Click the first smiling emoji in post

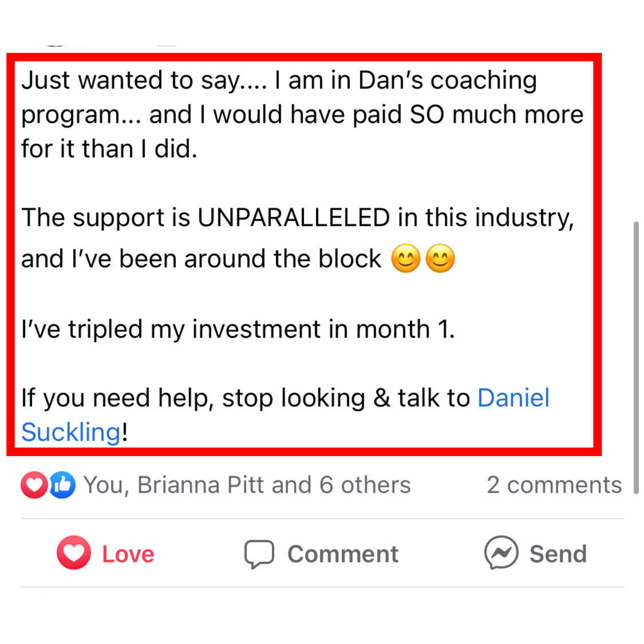point(406,259)
